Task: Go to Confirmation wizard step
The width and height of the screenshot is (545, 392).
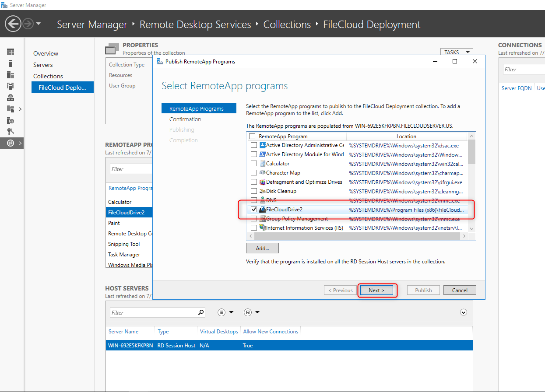Action: [x=185, y=119]
